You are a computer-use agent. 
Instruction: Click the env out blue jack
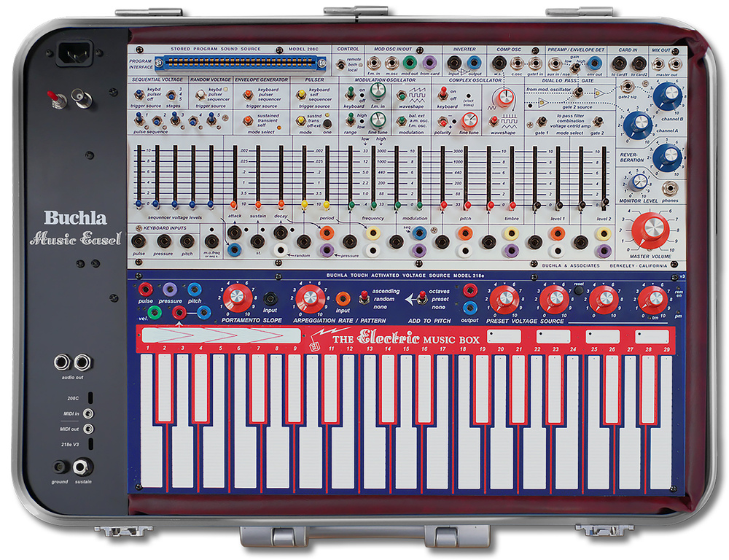(595, 63)
